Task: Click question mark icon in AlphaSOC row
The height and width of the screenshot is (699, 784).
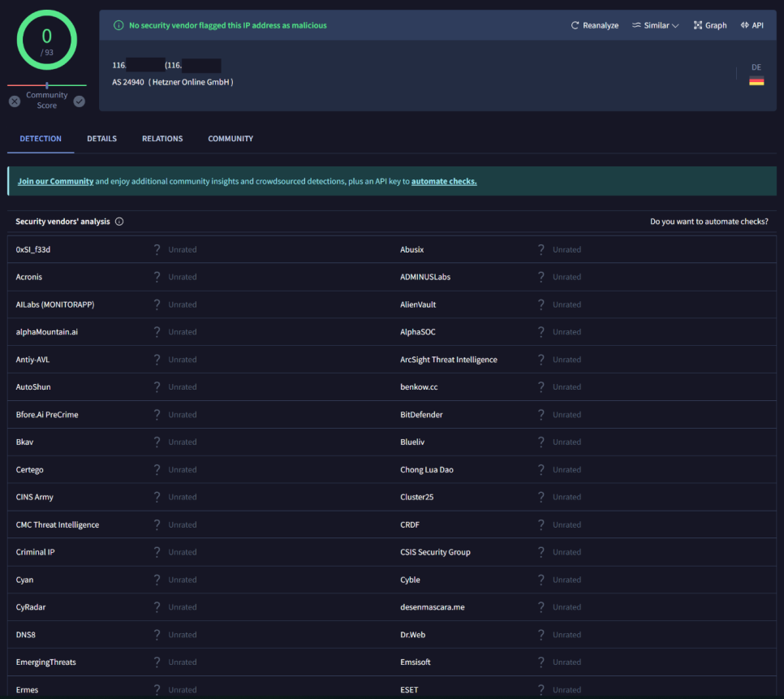Action: 541,332
